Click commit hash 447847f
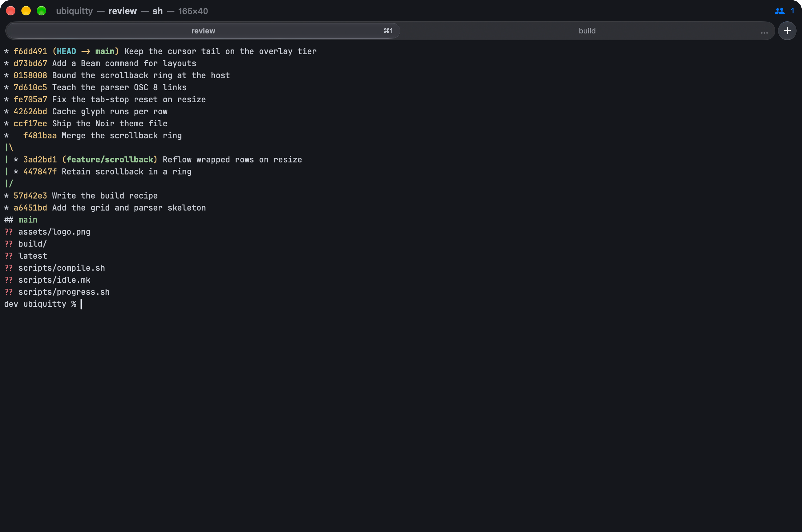This screenshot has height=532, width=802. coord(40,172)
